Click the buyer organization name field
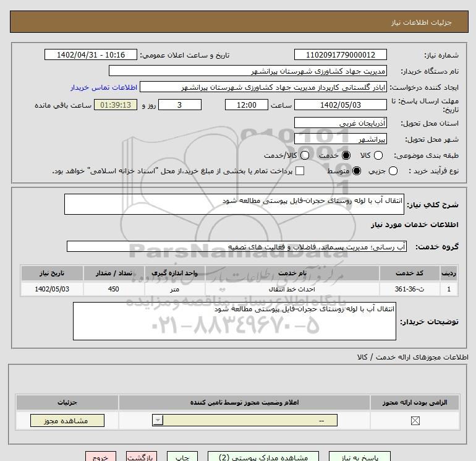This screenshot has height=461, width=476. (x=248, y=71)
